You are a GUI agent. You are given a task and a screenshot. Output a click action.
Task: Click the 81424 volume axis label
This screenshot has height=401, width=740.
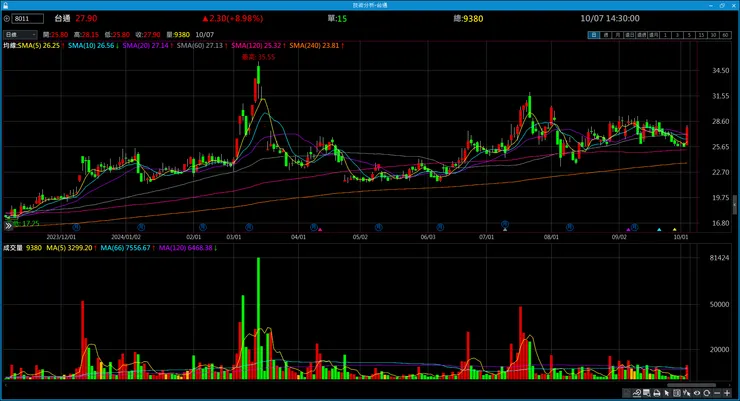pyautogui.click(x=719, y=258)
